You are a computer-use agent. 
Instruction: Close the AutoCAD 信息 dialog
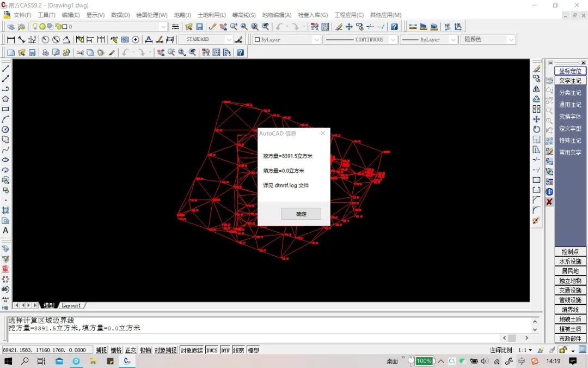click(x=322, y=134)
